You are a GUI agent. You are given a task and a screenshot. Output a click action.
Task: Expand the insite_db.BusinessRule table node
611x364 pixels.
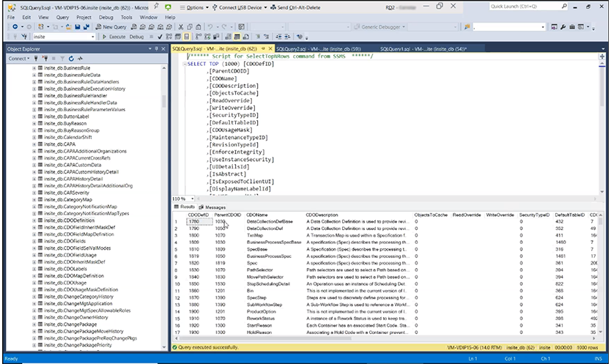tap(34, 67)
